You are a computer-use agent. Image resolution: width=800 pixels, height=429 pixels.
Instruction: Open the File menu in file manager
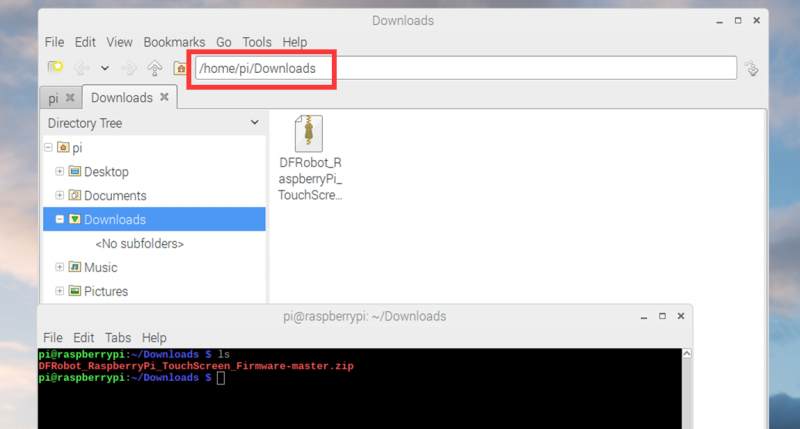54,42
